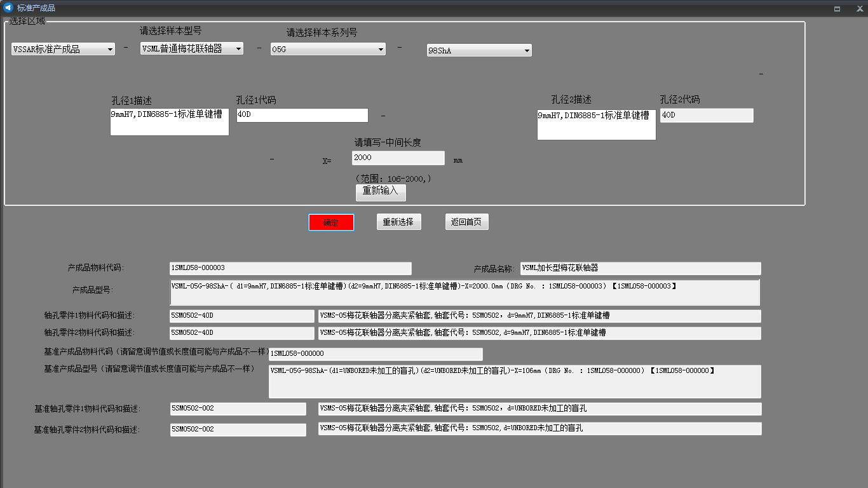868x488 pixels.
Task: Select the 孔径2代码 field
Action: pos(706,115)
